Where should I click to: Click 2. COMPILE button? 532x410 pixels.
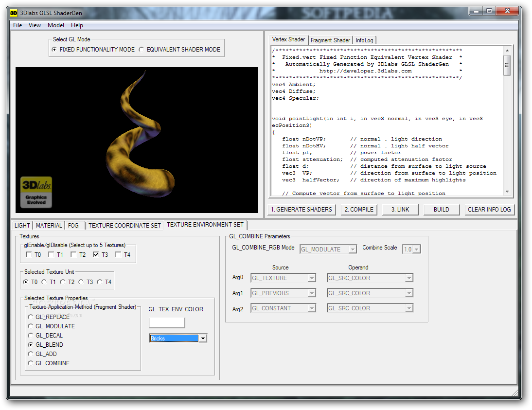(359, 210)
